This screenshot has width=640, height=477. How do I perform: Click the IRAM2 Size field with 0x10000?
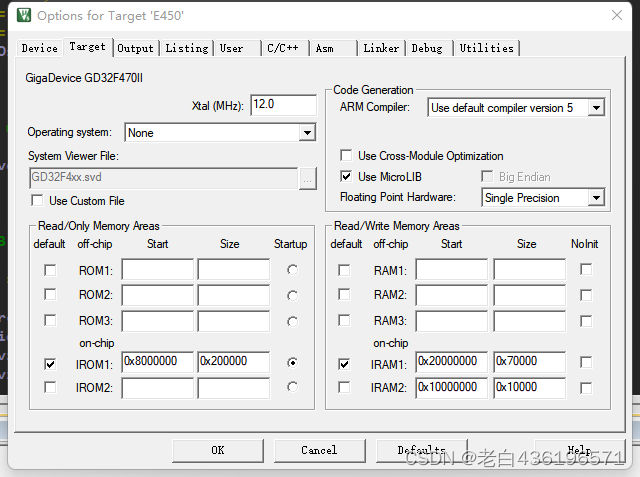[x=529, y=388]
